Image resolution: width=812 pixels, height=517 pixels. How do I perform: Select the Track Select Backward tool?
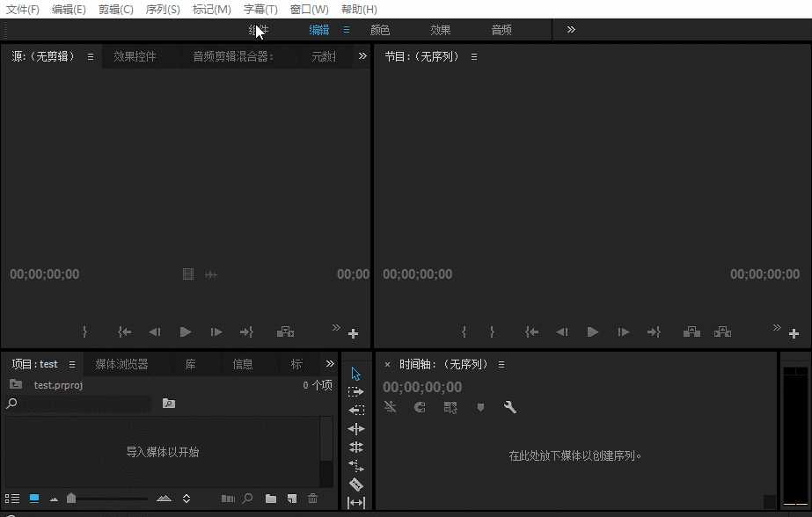click(355, 410)
